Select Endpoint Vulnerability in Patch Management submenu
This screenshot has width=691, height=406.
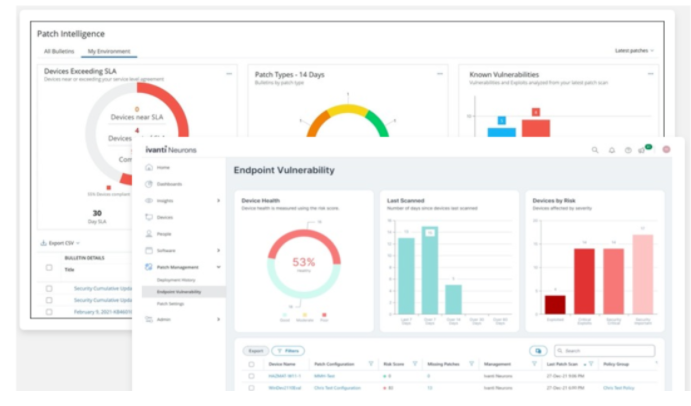178,291
